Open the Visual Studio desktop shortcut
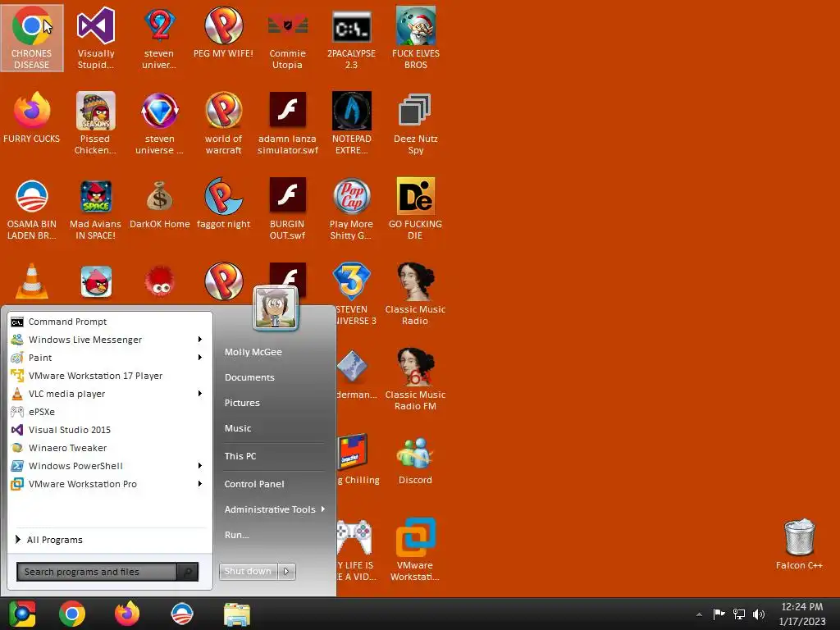 (x=95, y=38)
